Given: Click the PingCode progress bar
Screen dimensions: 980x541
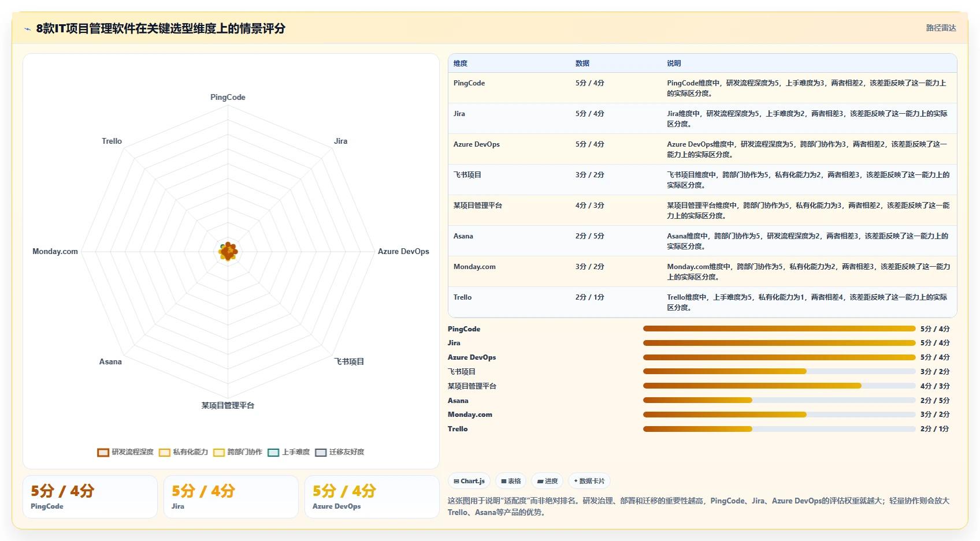Looking at the screenshot, I should (x=779, y=329).
